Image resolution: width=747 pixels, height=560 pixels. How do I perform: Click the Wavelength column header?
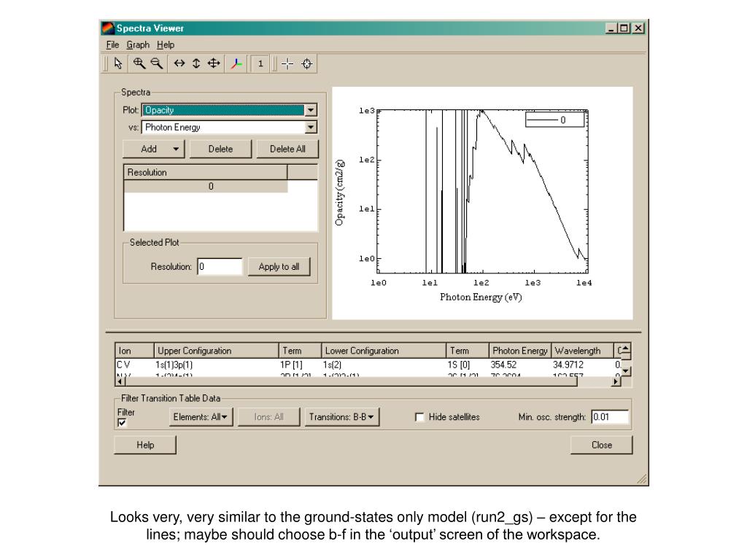(582, 351)
